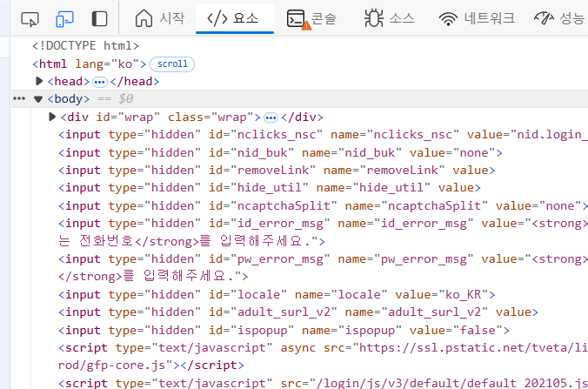Click the ellipsis inside the head element

100,82
